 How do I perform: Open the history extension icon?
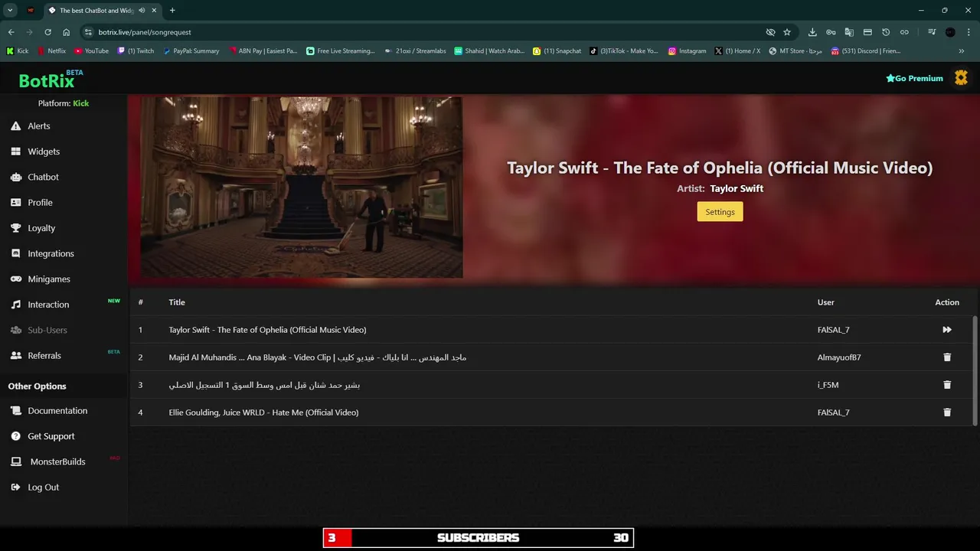click(x=886, y=32)
